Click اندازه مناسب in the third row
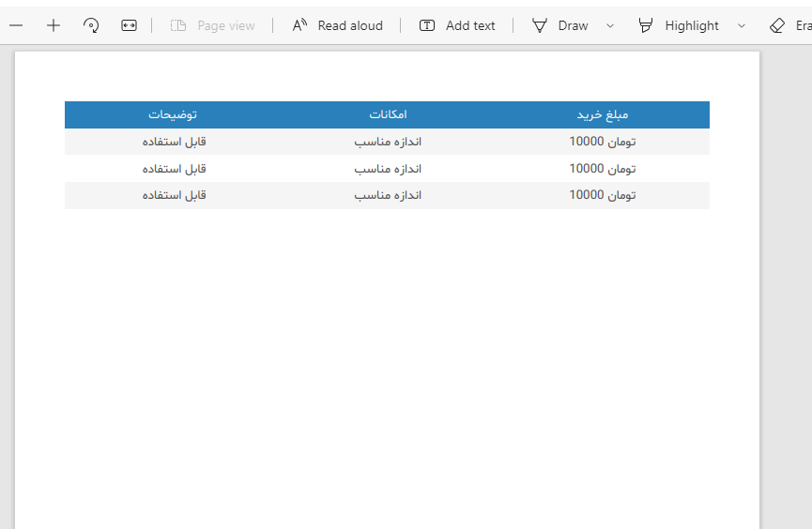 [x=388, y=195]
